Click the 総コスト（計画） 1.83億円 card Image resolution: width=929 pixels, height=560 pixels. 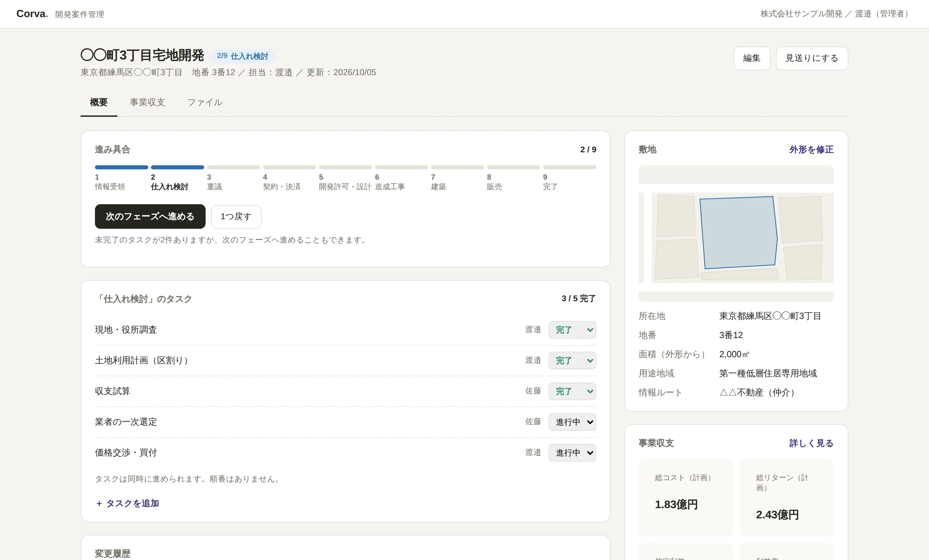tap(685, 497)
